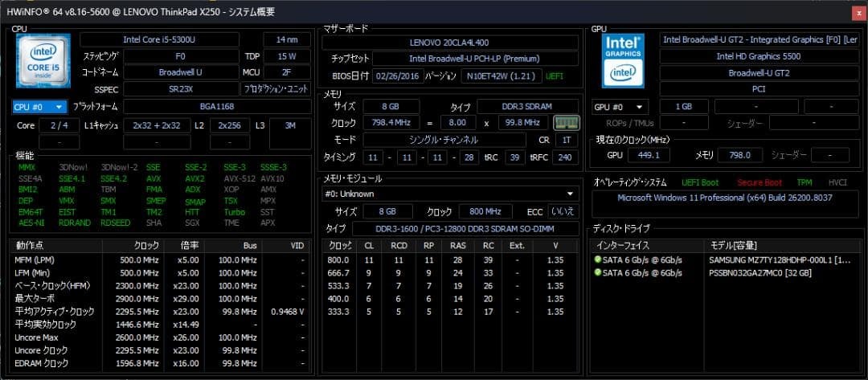868x380 pixels.
Task: Click the second SATA drive status indicator
Action: pos(597,272)
